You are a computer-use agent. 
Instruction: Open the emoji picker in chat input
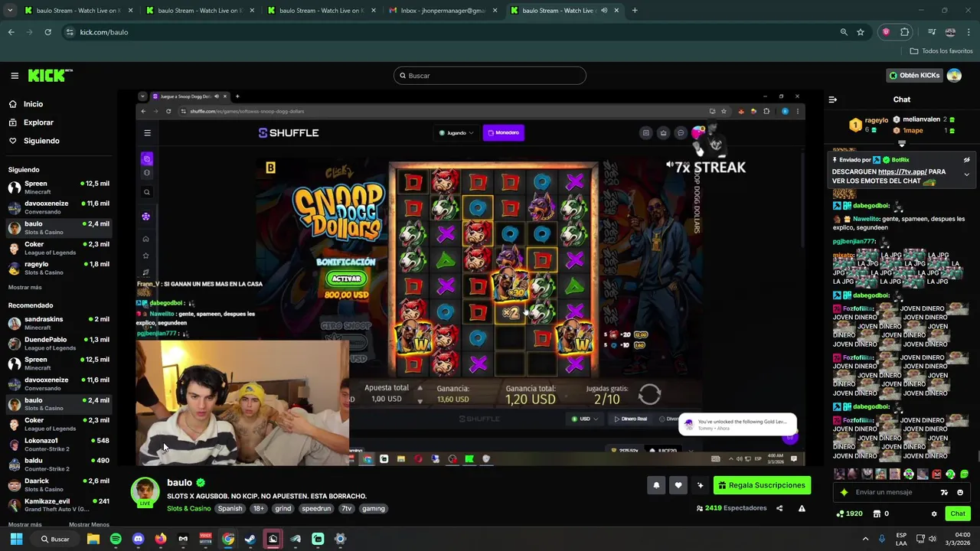coord(960,492)
